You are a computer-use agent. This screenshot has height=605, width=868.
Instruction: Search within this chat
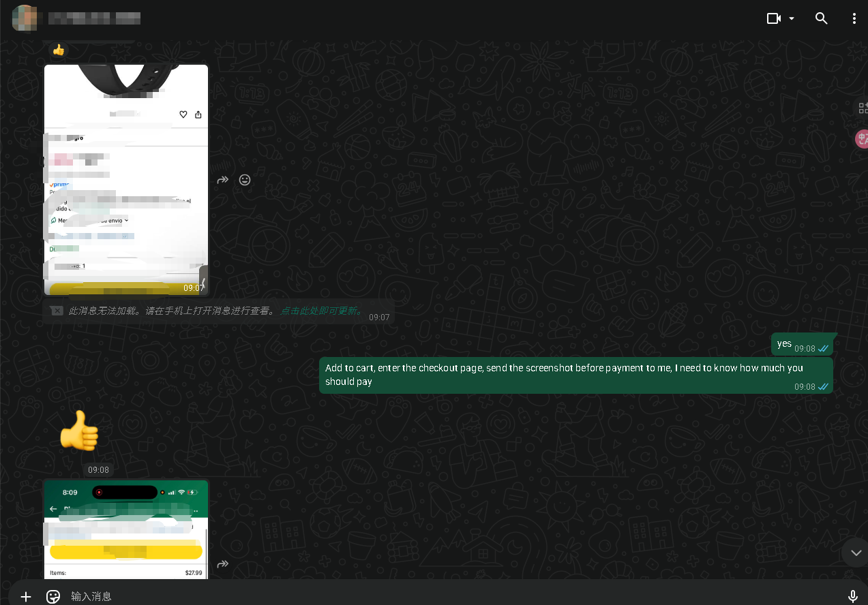pos(822,18)
